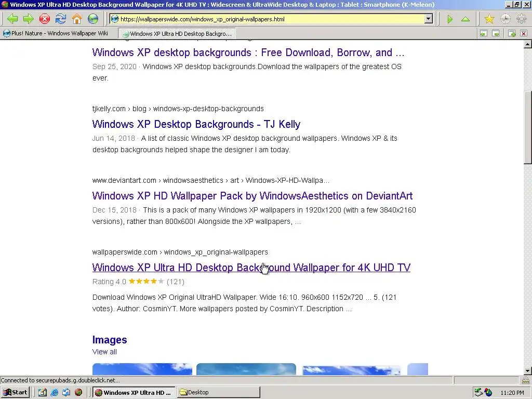
Task: Click the scrollbar up arrow
Action: click(527, 45)
